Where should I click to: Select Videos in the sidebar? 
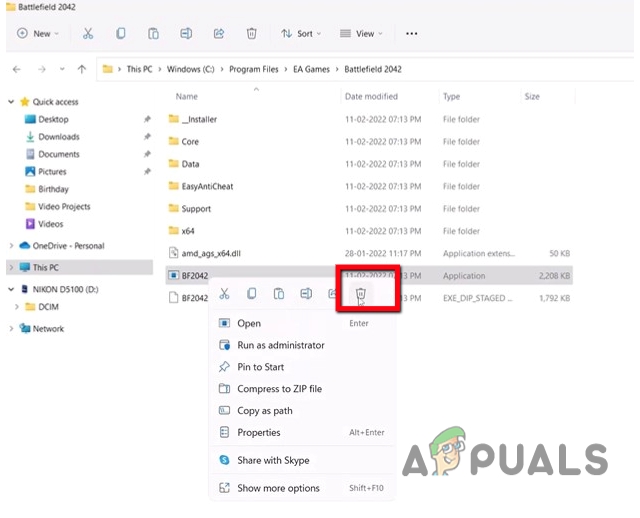pos(50,224)
